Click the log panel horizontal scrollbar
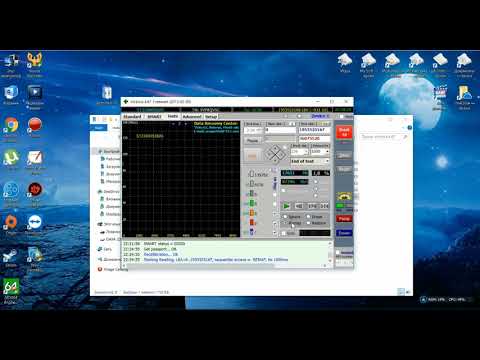The height and width of the screenshot is (360, 480). pos(225,265)
